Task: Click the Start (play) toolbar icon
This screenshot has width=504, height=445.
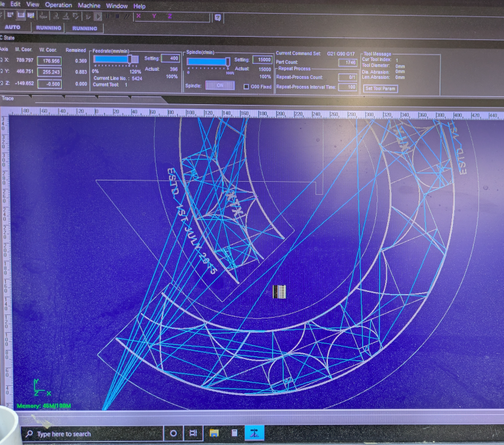Action: point(98,16)
